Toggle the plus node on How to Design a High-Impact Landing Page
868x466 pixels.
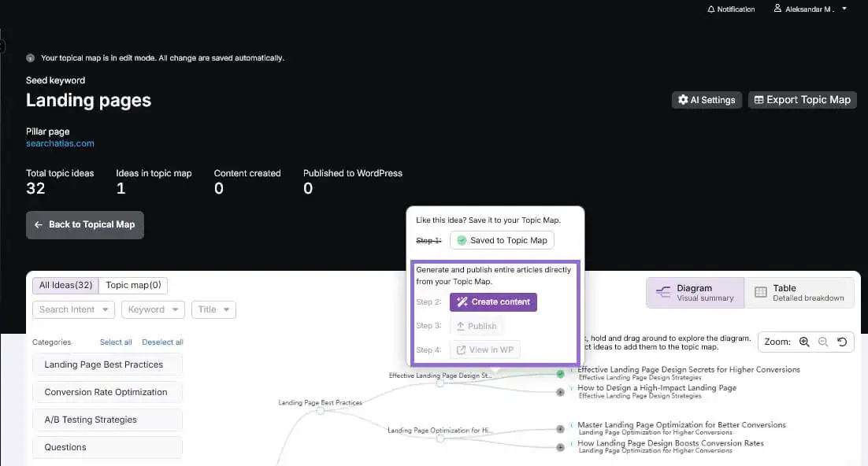pos(561,391)
